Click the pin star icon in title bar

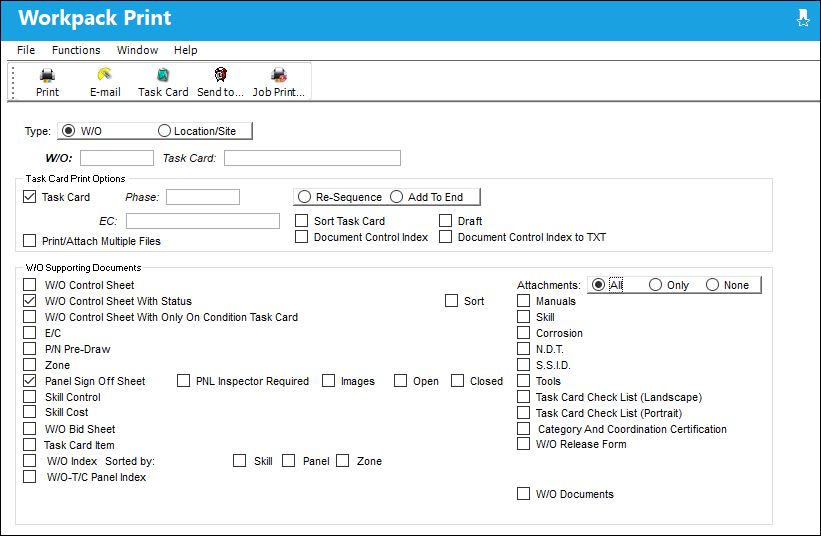(803, 18)
